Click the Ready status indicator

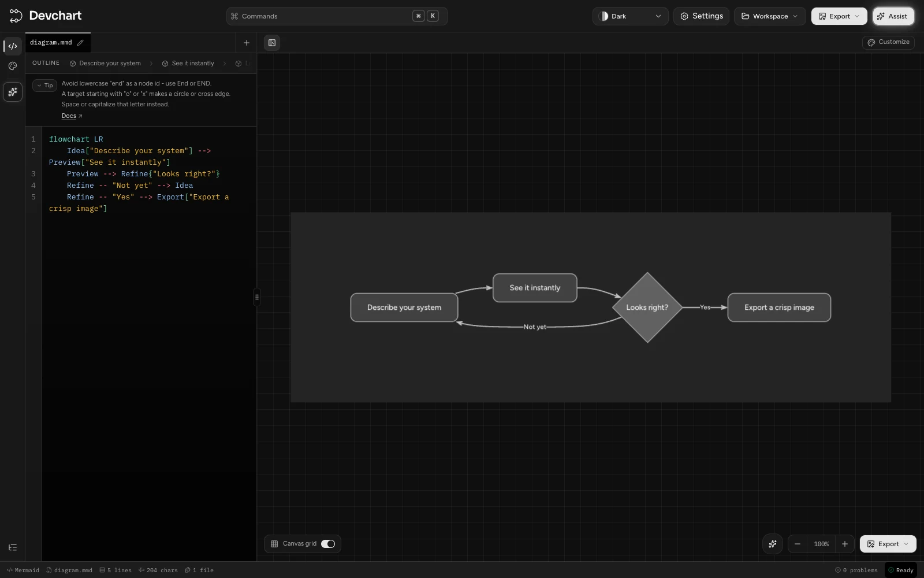(x=901, y=570)
